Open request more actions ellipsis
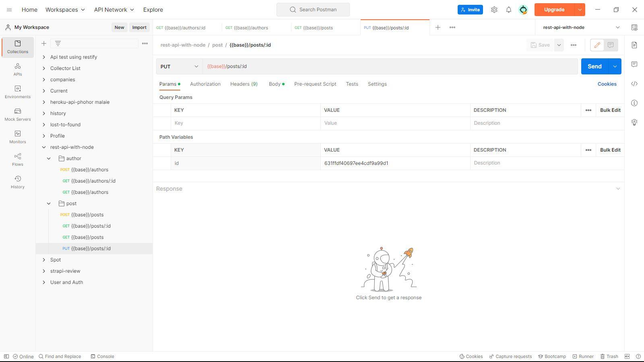 574,45
